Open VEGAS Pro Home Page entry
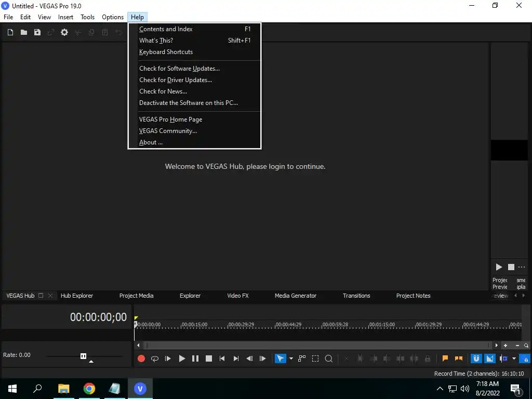Image resolution: width=532 pixels, height=399 pixels. (194, 119)
